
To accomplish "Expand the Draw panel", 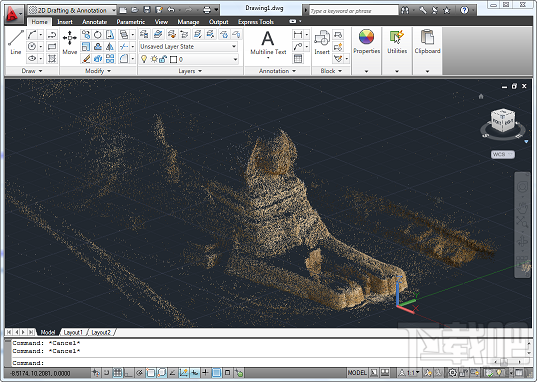I will (x=32, y=71).
